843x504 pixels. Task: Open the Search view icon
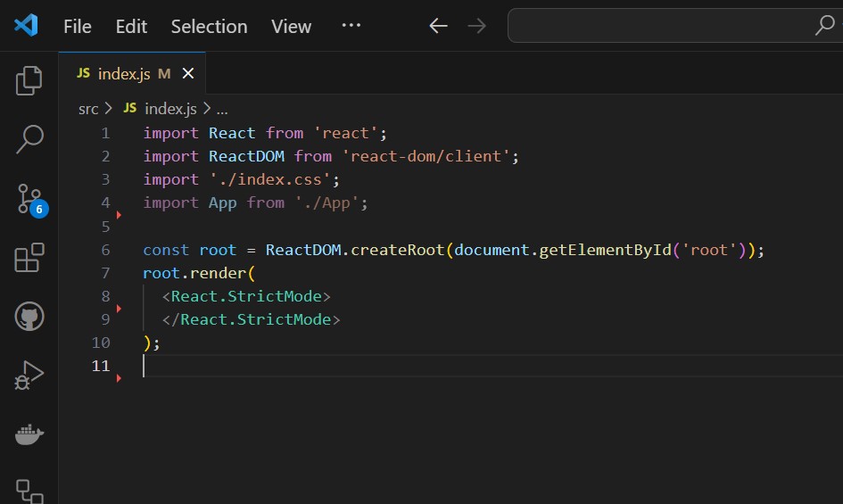[29, 138]
